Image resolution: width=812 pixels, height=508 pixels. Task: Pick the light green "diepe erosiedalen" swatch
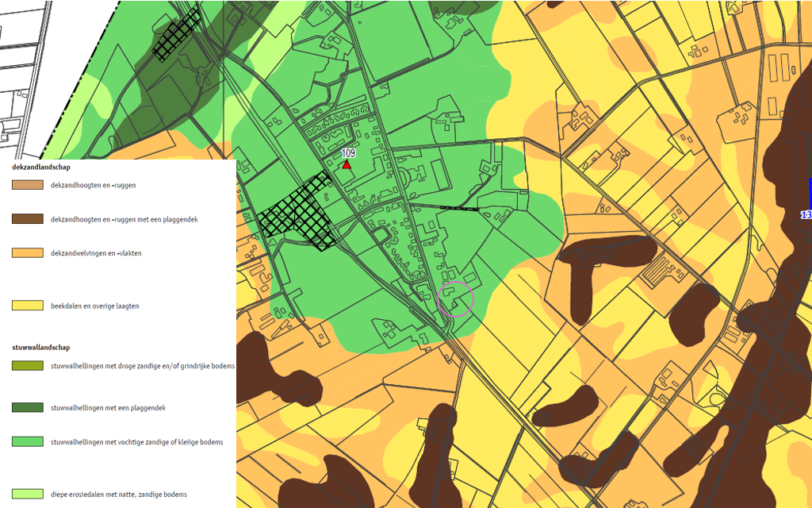coord(28,494)
